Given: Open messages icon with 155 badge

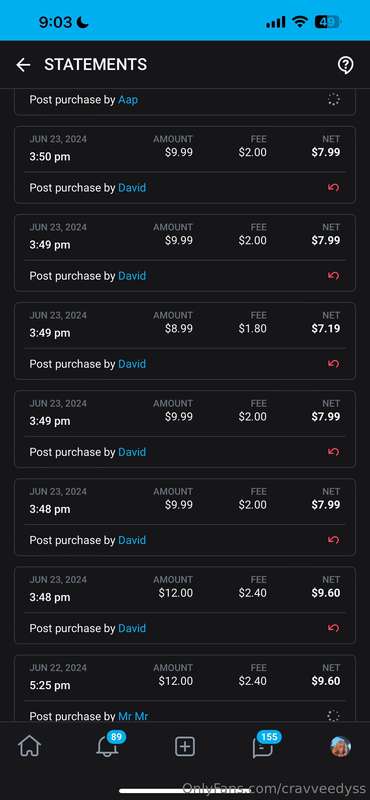Looking at the screenshot, I should [263, 747].
